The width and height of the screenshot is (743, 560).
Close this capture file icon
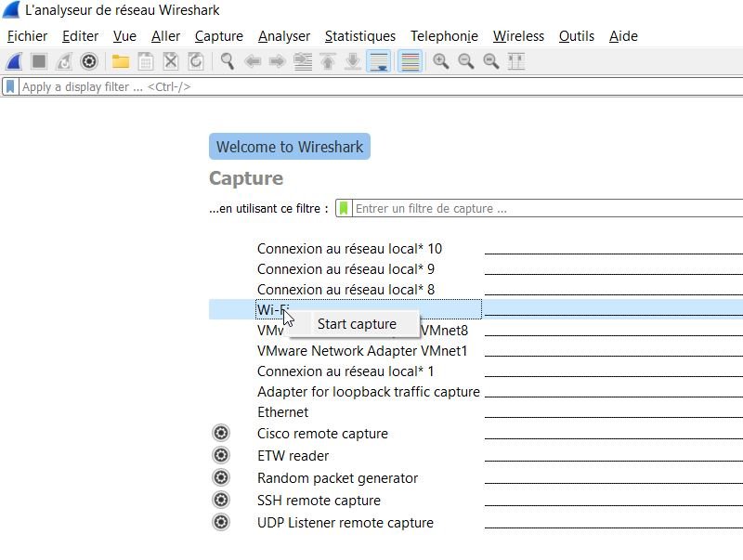(x=171, y=61)
